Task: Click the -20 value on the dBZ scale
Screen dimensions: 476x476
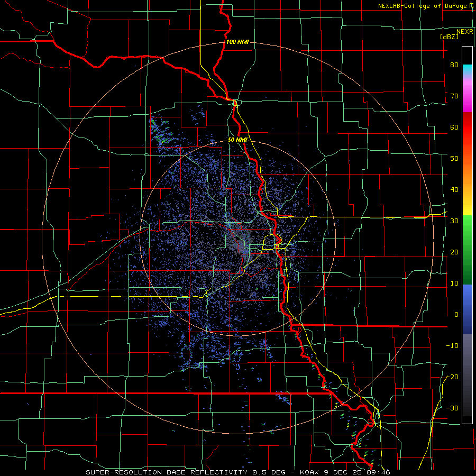Action: pos(452,377)
